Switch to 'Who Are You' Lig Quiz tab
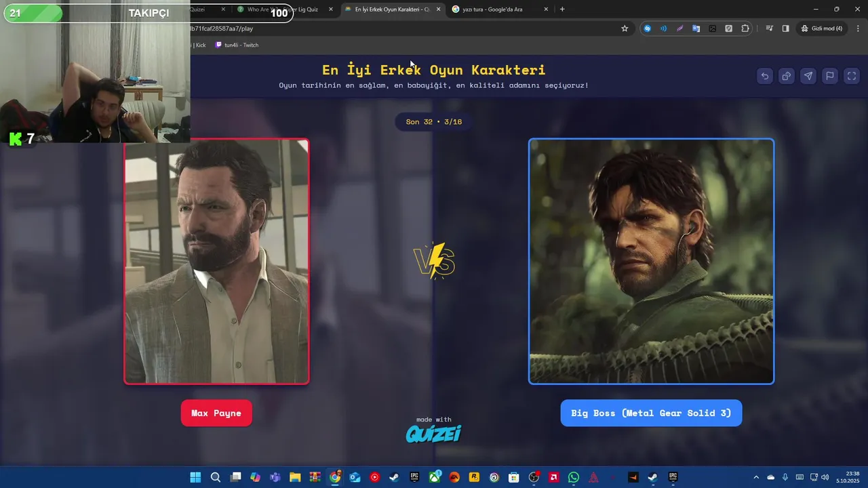 (285, 9)
